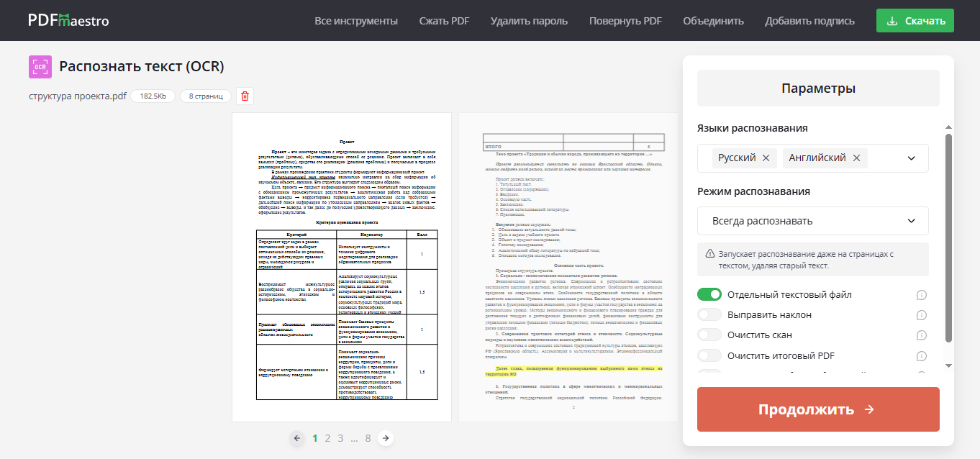Expand the recognition languages dropdown

click(x=911, y=158)
